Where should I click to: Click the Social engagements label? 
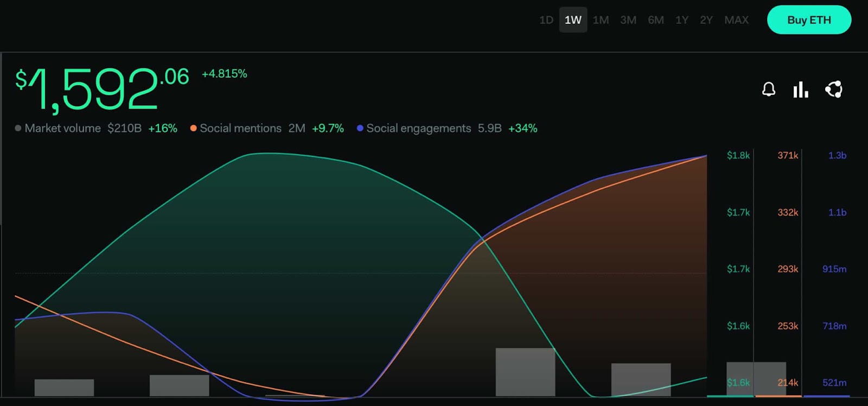pyautogui.click(x=419, y=128)
